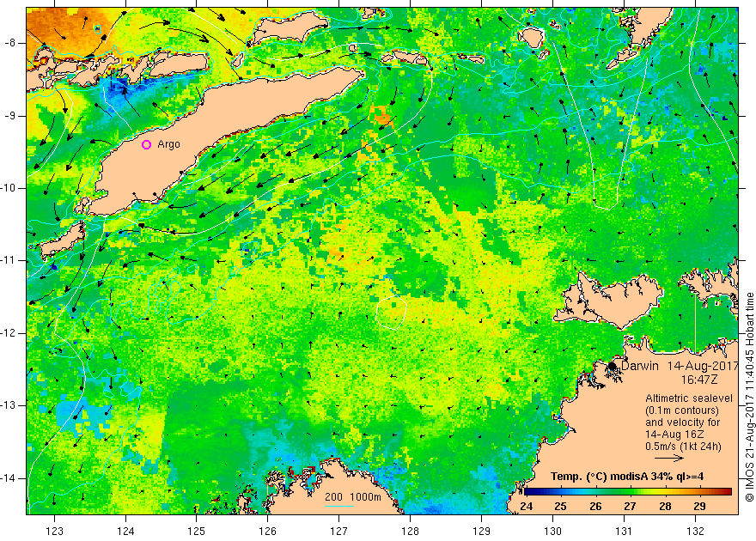Click the 0.5m/s (1kt 24h) label
The image size is (756, 541).
[x=683, y=446]
